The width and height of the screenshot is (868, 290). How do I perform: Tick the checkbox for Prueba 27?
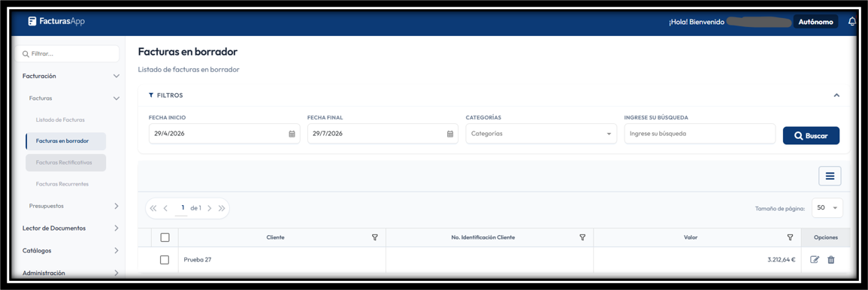[x=165, y=259]
